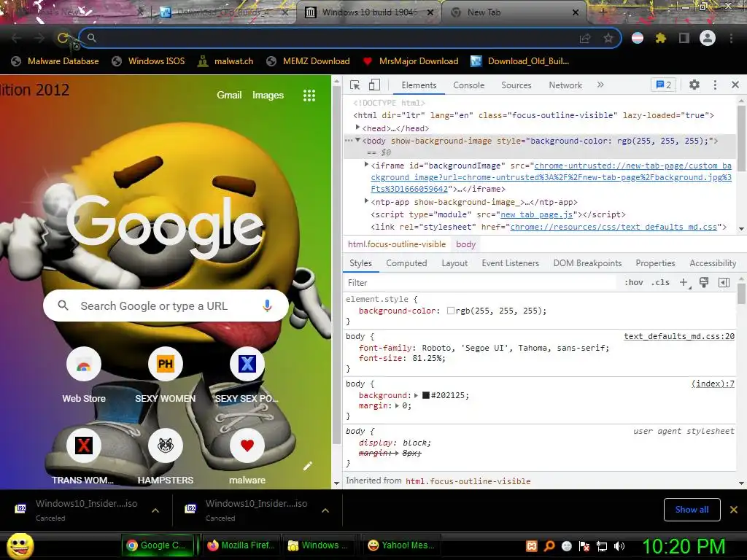Expand the head element node
This screenshot has height=560, width=747.
[x=357, y=127]
